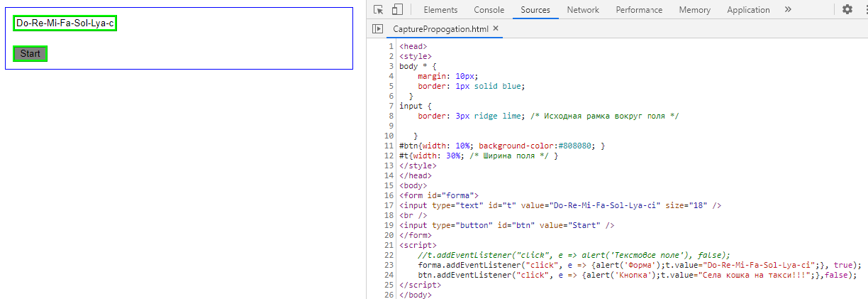Show the Sources navigator pane
This screenshot has height=299, width=868.
point(378,29)
